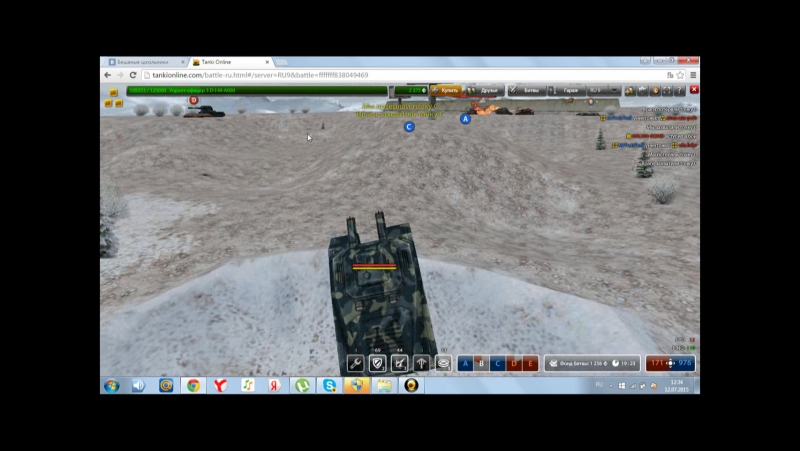Select control point A indicator in bottom bar

click(465, 363)
